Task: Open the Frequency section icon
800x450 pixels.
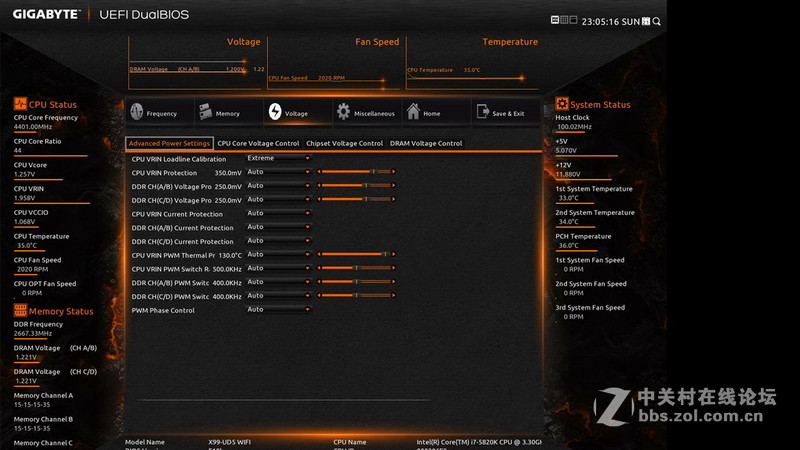Action: (x=137, y=112)
